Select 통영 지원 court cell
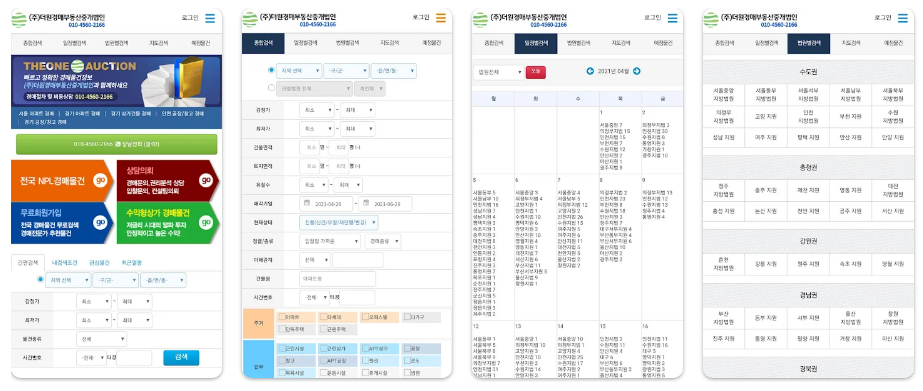Image resolution: width=923 pixels, height=391 pixels. tap(765, 339)
